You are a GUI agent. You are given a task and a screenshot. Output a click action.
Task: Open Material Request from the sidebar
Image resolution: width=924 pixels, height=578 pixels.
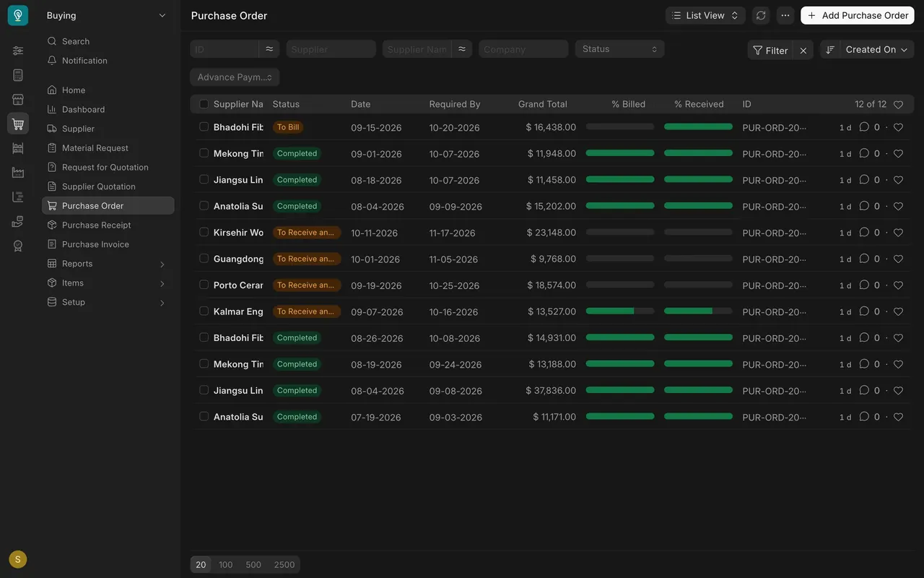[108, 148]
